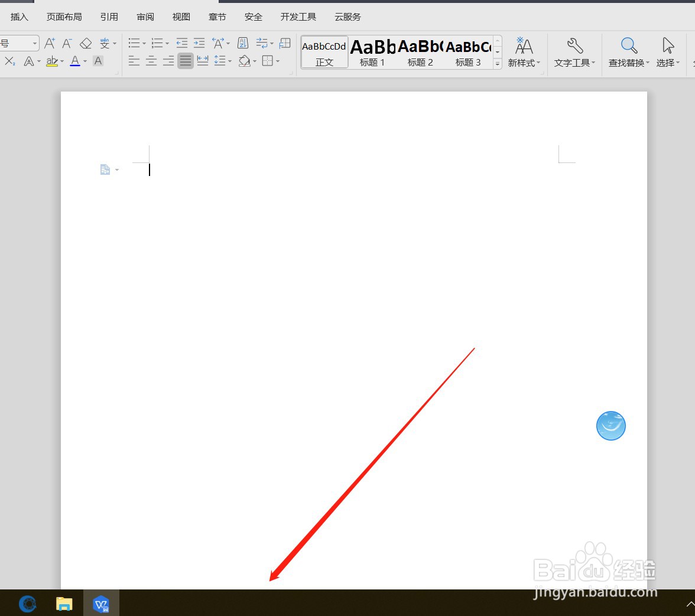695x616 pixels.
Task: Click the borders icon
Action: click(x=267, y=61)
